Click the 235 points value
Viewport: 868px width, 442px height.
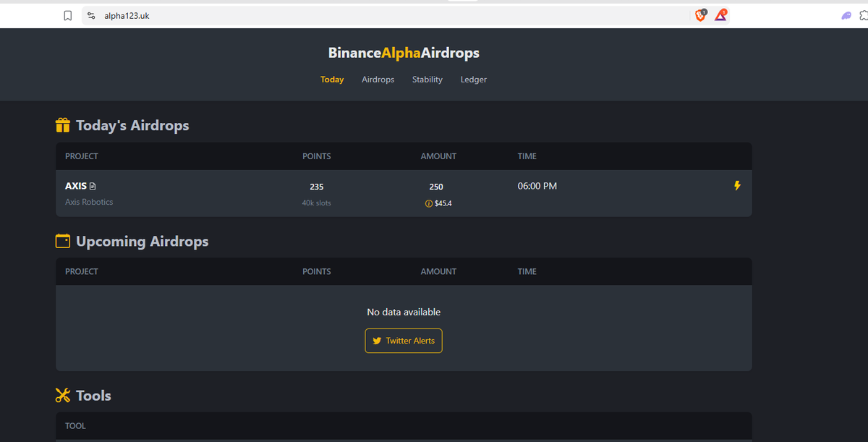pyautogui.click(x=317, y=187)
